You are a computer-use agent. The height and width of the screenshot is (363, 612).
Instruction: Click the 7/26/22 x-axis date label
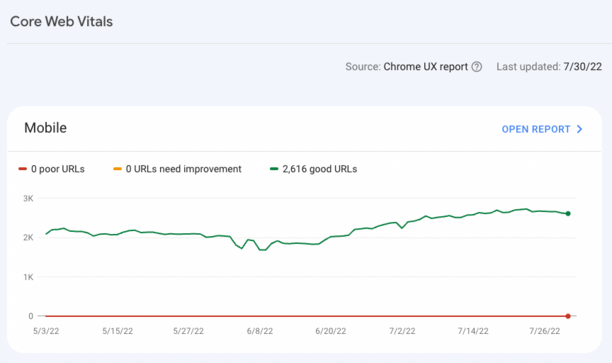coord(544,331)
